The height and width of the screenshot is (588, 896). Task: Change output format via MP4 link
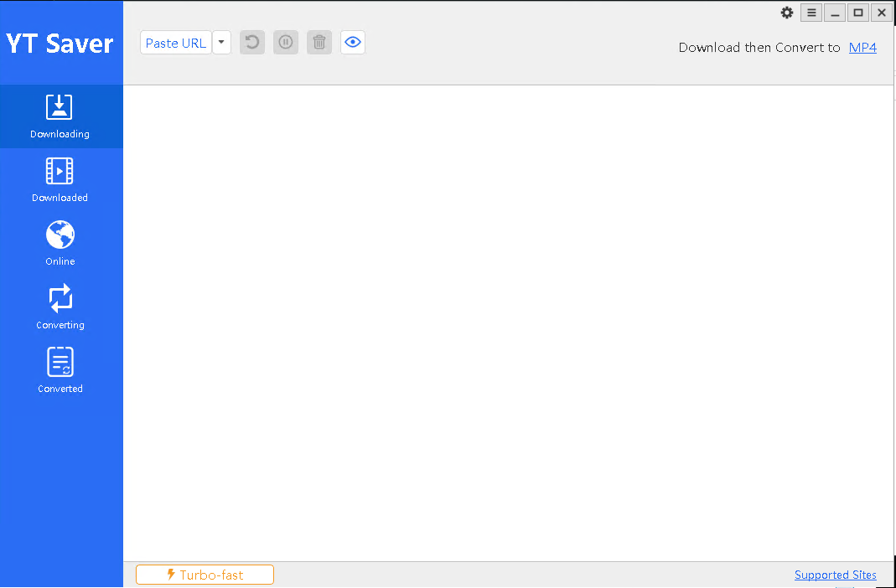click(862, 48)
